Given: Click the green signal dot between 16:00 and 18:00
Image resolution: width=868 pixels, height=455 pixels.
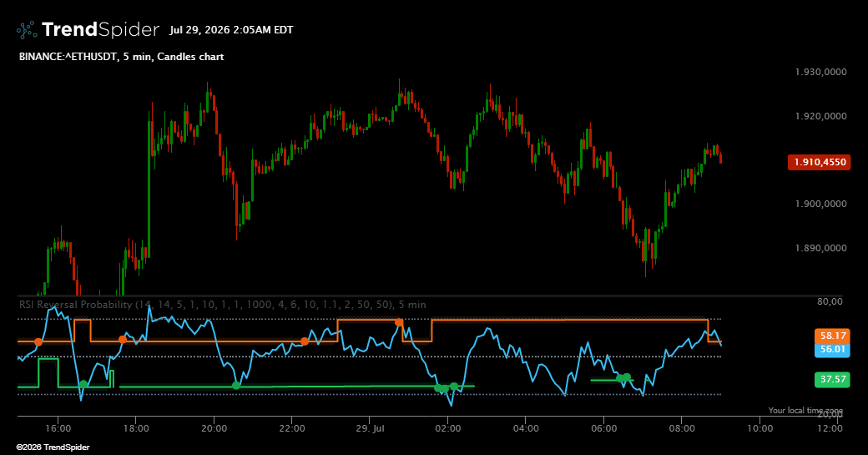Looking at the screenshot, I should coord(83,385).
